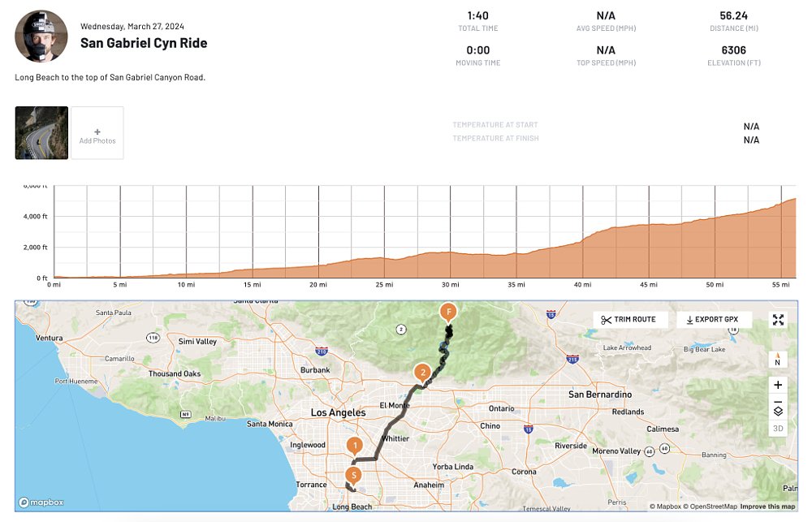Screen dimensions: 812x522
Task: Zoom in using the plus icon
Action: [x=777, y=385]
